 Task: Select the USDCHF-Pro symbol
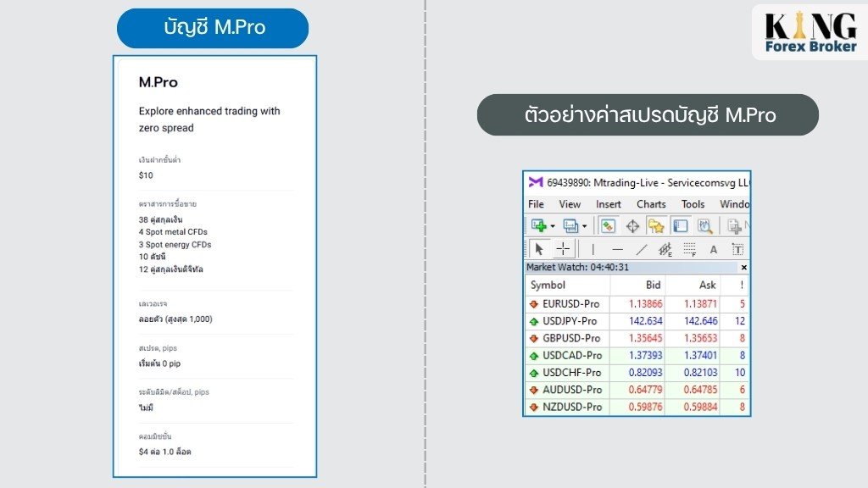[x=572, y=373]
